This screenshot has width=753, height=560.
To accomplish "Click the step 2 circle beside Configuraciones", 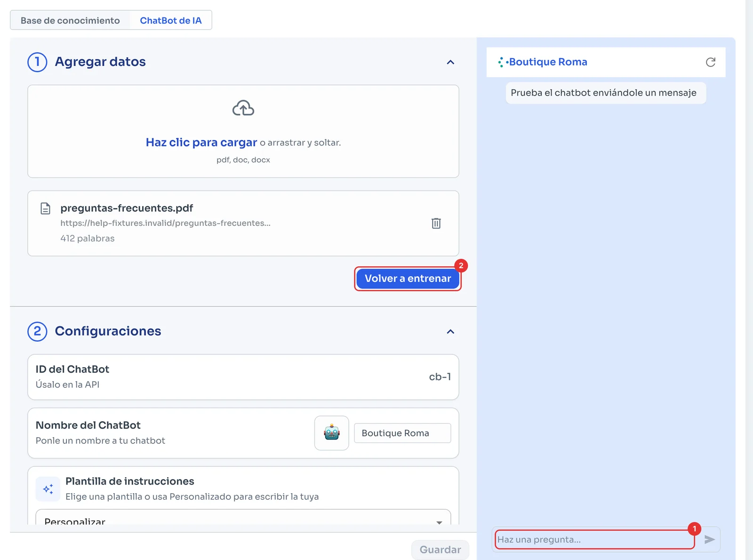I will 37,331.
